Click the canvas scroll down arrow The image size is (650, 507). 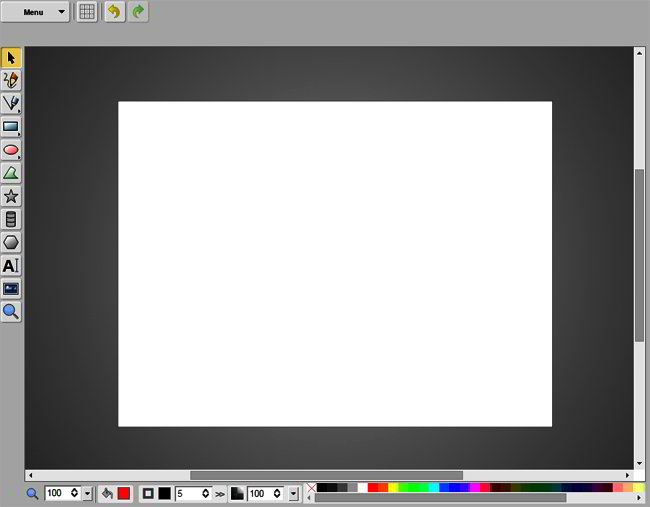(x=639, y=463)
